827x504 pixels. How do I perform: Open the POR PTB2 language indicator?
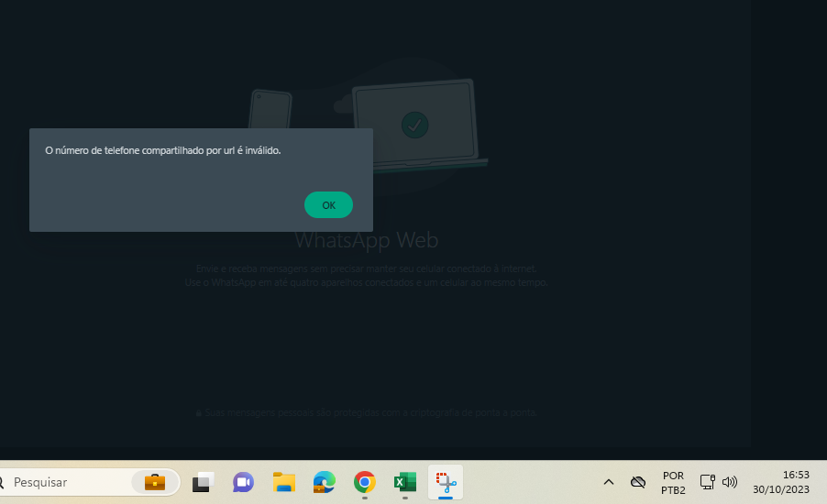[x=674, y=482]
